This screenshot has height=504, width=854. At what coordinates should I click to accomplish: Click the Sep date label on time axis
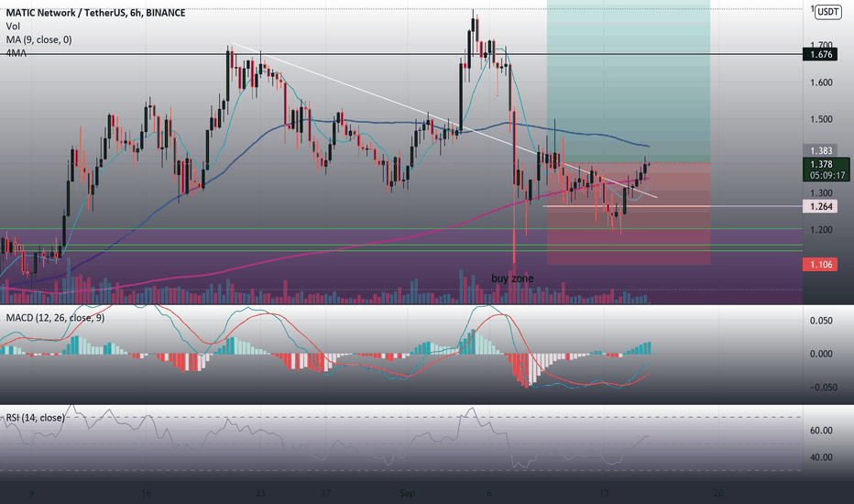408,493
